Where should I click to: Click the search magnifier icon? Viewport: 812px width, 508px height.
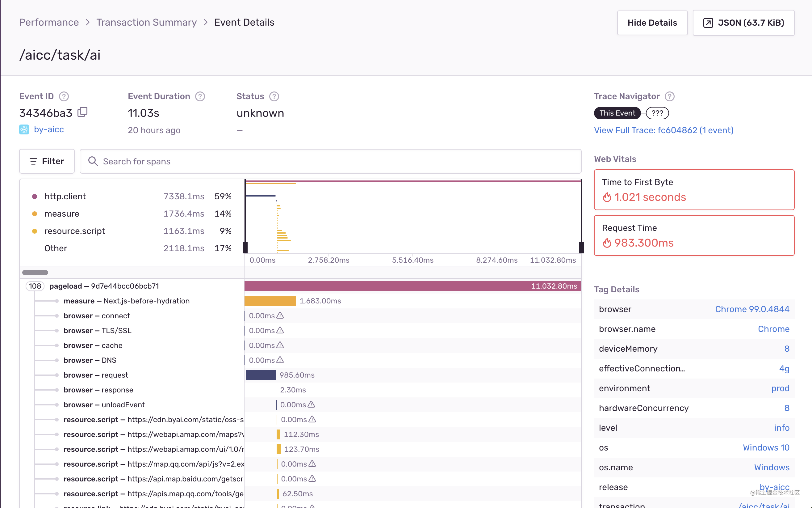tap(93, 161)
